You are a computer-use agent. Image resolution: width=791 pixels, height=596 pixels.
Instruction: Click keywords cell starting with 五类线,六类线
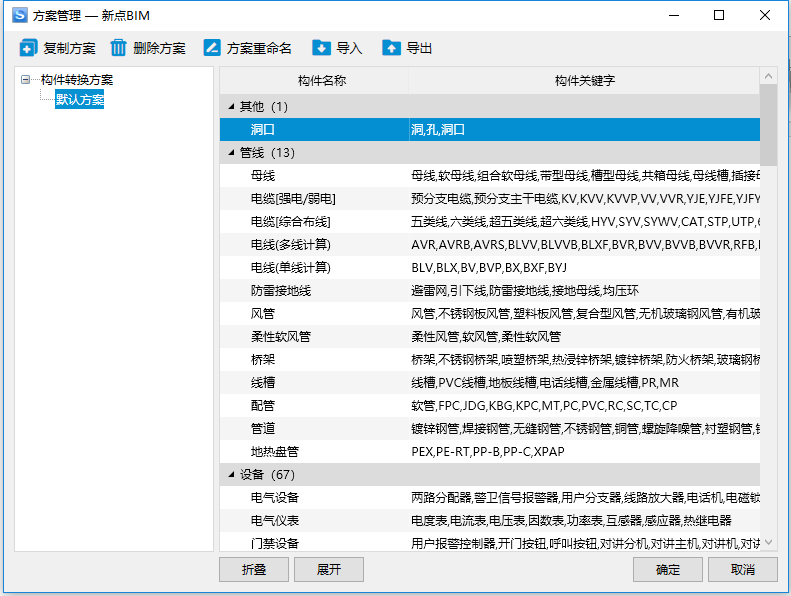coord(585,222)
